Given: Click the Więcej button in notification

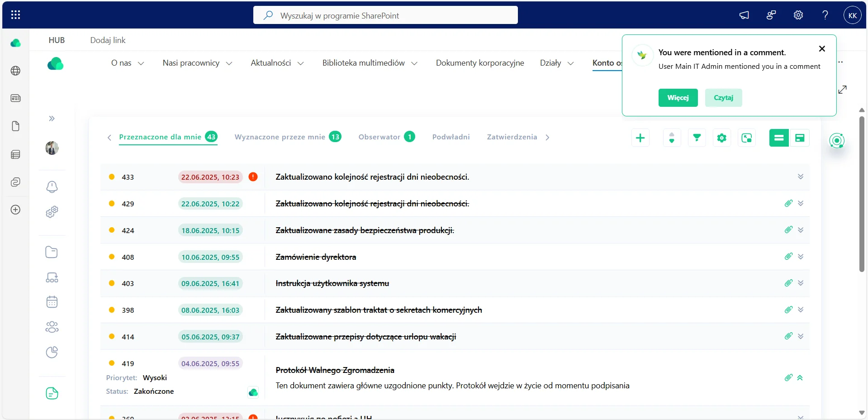Looking at the screenshot, I should (x=678, y=98).
